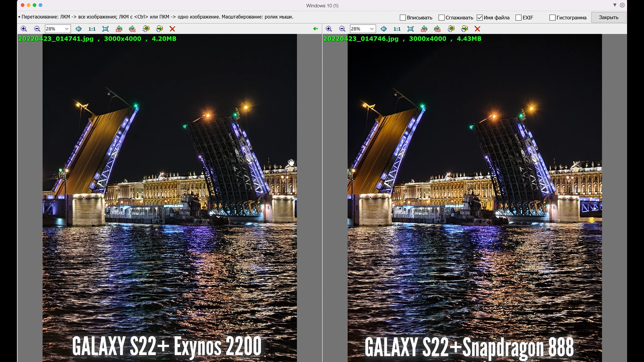Rotate 014741.jpg image left

click(x=119, y=29)
